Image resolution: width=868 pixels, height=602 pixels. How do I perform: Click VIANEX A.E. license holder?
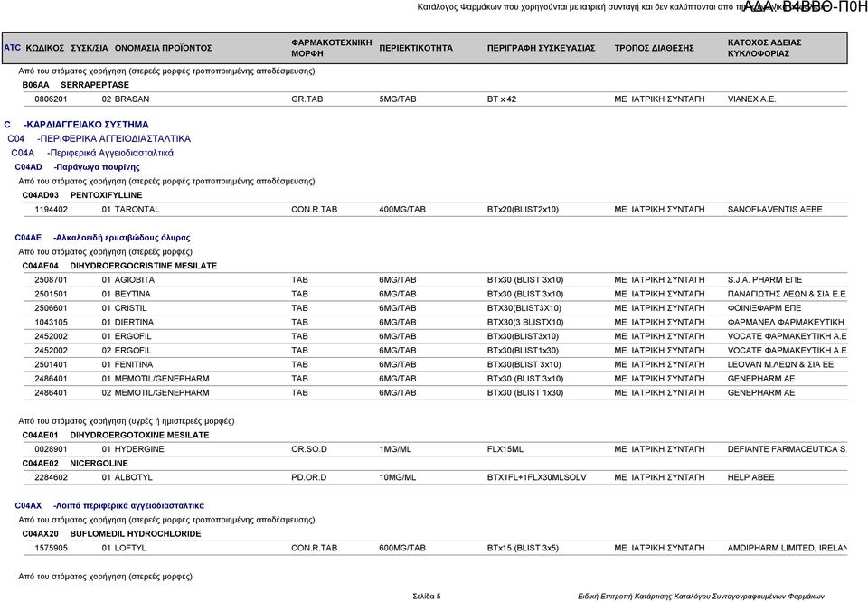pyautogui.click(x=751, y=99)
